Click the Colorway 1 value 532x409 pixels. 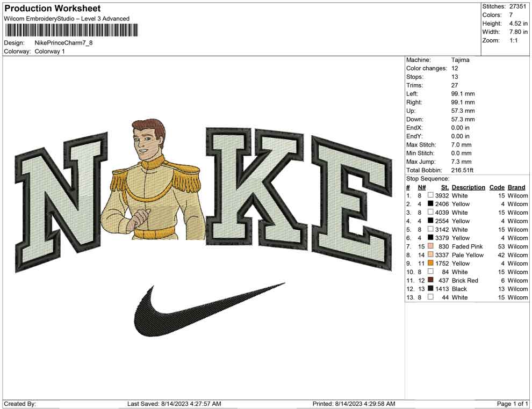[x=49, y=52]
